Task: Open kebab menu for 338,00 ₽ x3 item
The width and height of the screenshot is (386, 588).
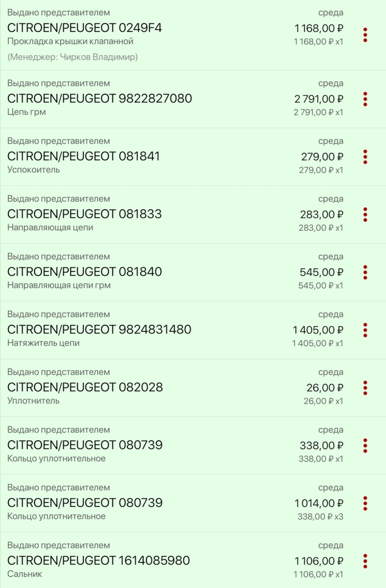Action: 365,503
